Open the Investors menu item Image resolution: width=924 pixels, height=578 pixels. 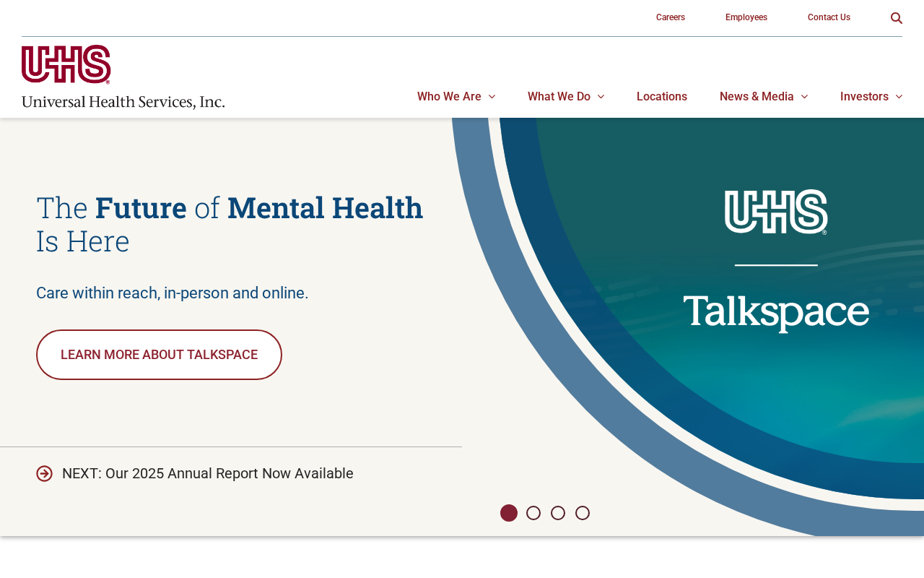point(864,97)
